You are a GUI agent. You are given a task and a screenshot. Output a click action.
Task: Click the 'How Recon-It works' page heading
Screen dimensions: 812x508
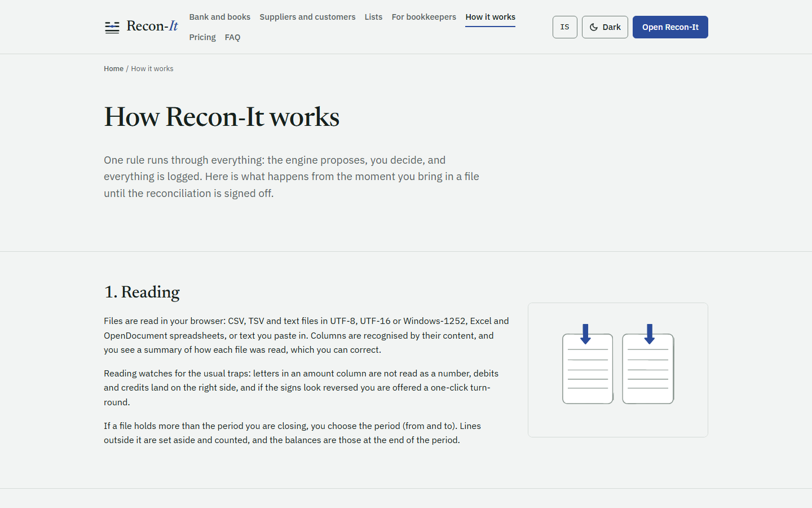tap(222, 117)
